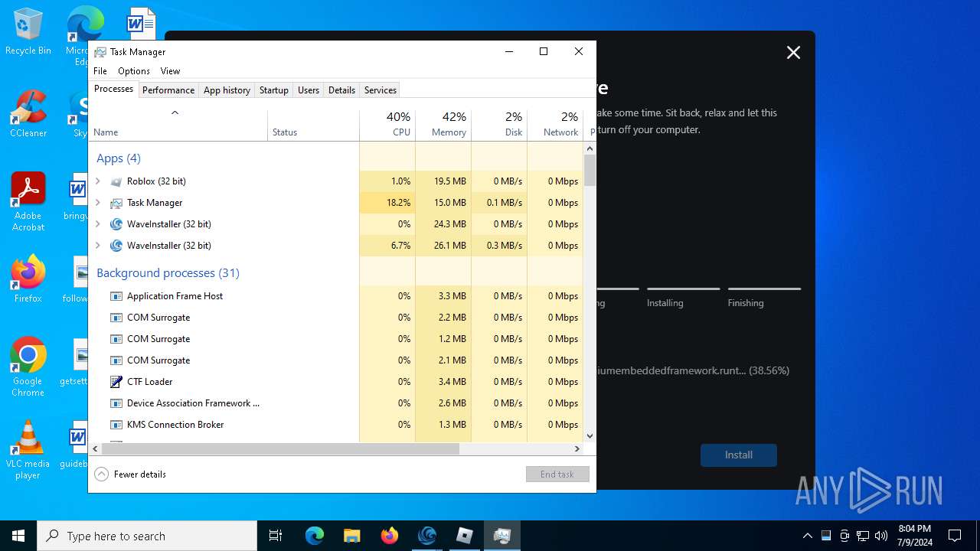Switch to the App history tab
Screen dimensions: 980x551
(227, 90)
